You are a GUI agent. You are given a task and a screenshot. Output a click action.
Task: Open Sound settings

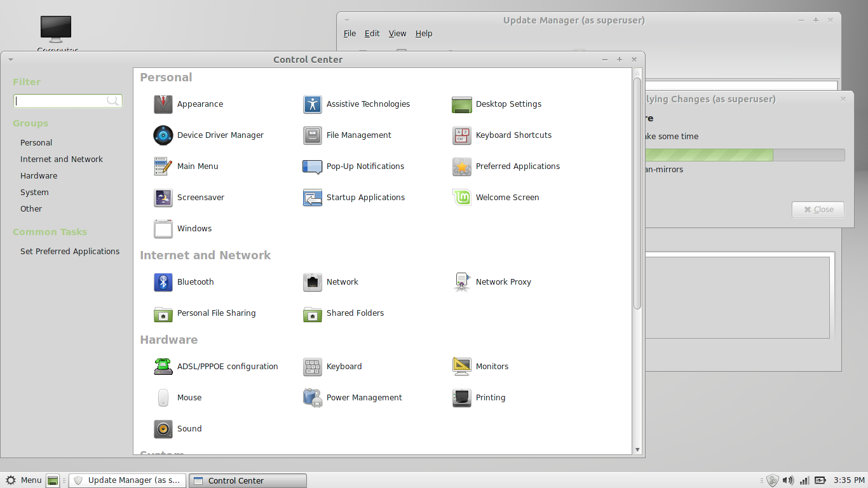tap(163, 429)
